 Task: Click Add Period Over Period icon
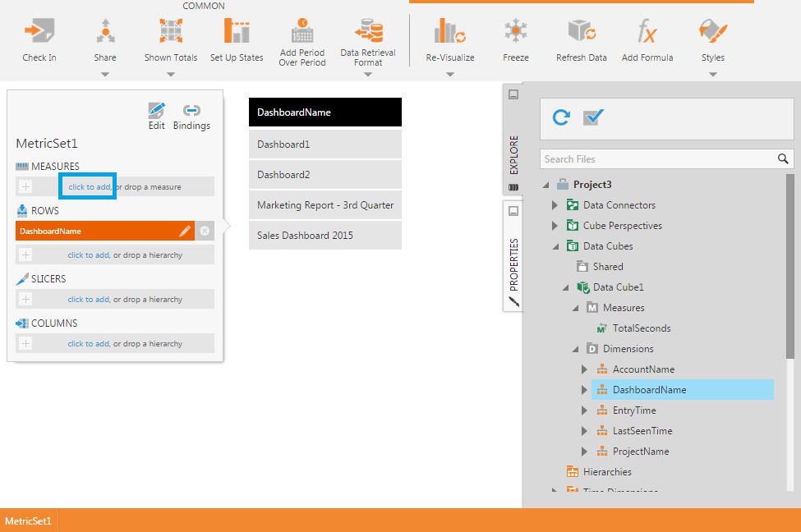click(x=302, y=31)
